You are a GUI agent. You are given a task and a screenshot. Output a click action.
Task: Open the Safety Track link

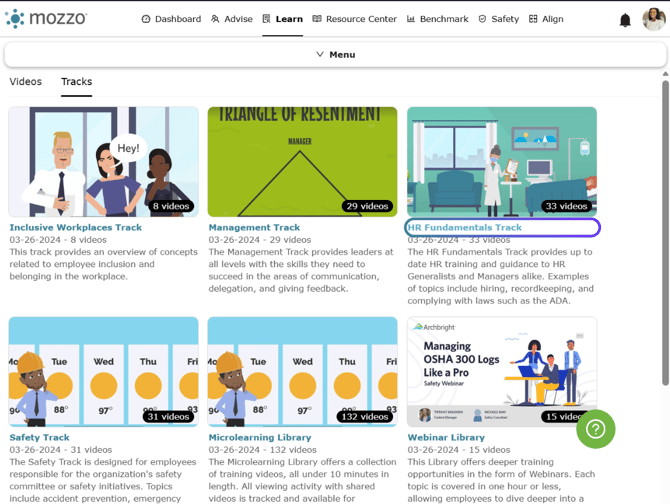click(x=39, y=437)
